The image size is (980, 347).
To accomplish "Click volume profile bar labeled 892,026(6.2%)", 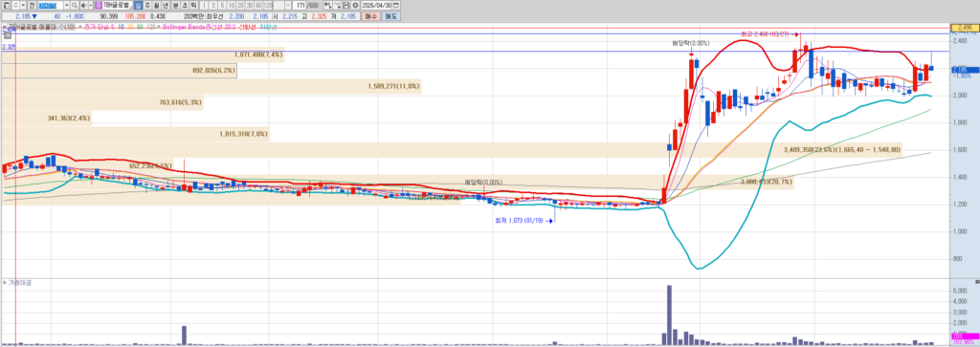I will [x=119, y=71].
